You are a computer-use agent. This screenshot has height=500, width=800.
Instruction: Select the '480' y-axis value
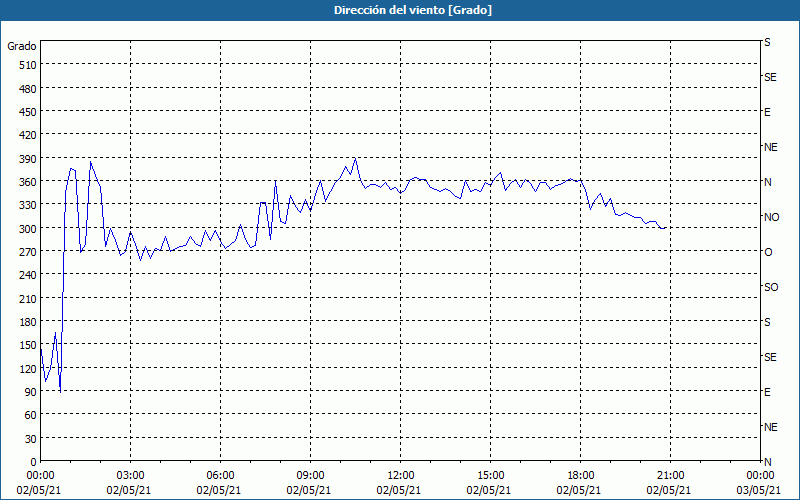click(x=28, y=89)
